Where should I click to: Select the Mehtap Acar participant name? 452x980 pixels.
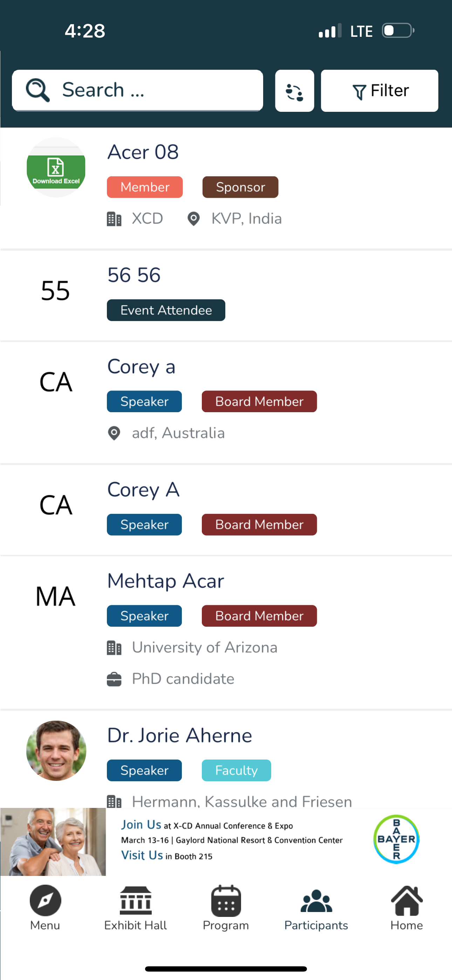pyautogui.click(x=165, y=581)
